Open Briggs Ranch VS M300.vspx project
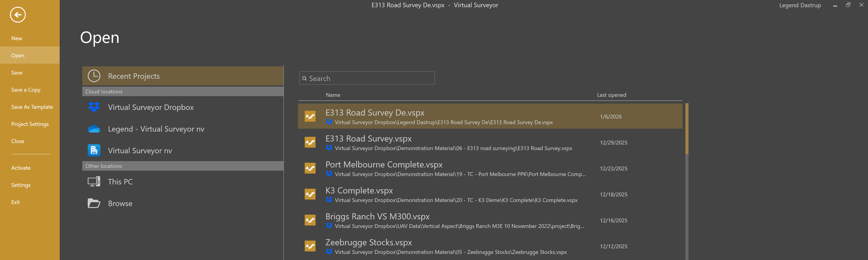This screenshot has height=260, width=868. click(x=377, y=216)
